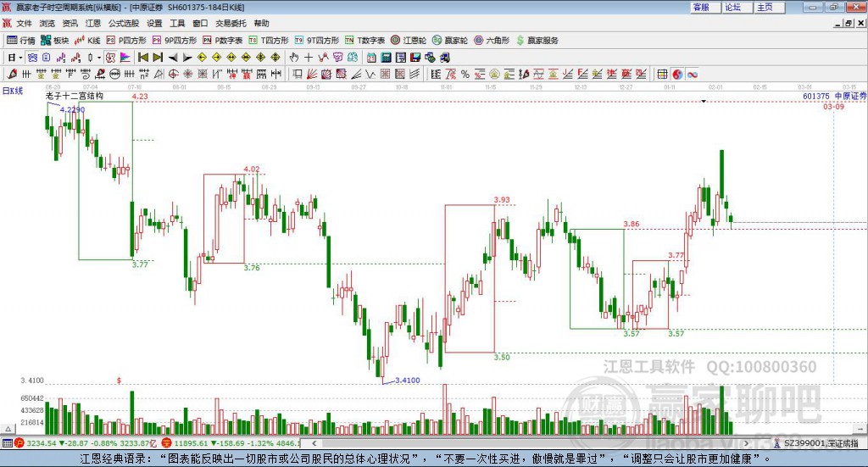This screenshot has height=467, width=868.
Task: Select the spiral drawing tool
Action: [x=86, y=74]
